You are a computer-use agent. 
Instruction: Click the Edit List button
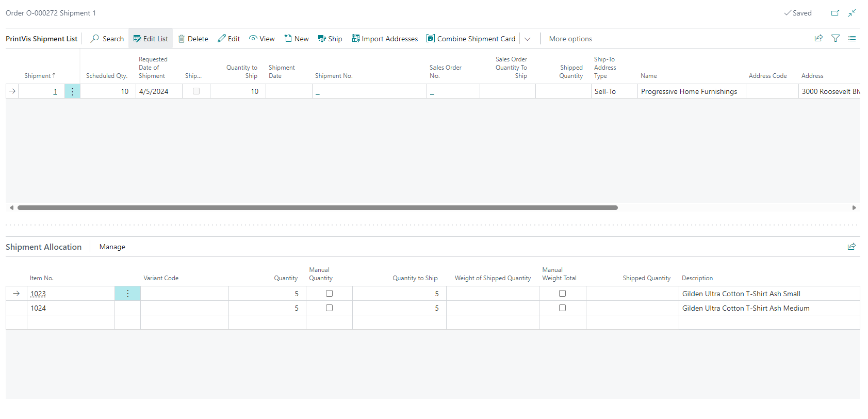[x=151, y=39]
